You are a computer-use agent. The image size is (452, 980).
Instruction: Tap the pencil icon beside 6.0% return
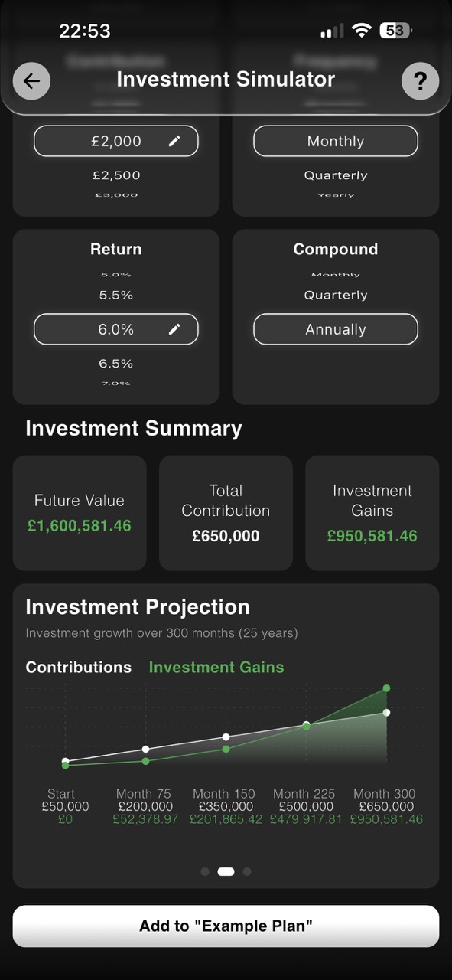click(x=175, y=328)
